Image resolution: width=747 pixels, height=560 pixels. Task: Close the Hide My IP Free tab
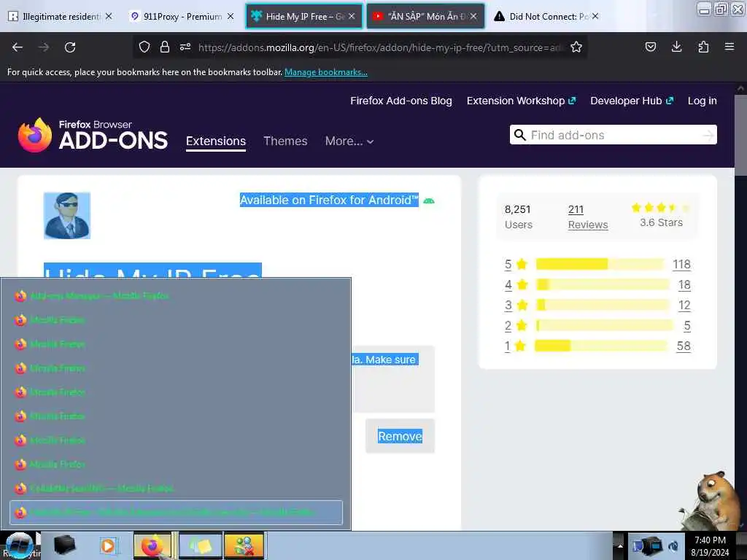pyautogui.click(x=352, y=16)
